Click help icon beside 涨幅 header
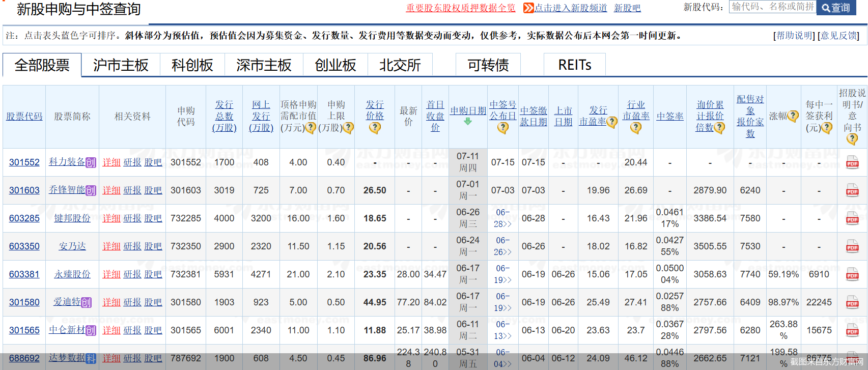 [x=793, y=117]
